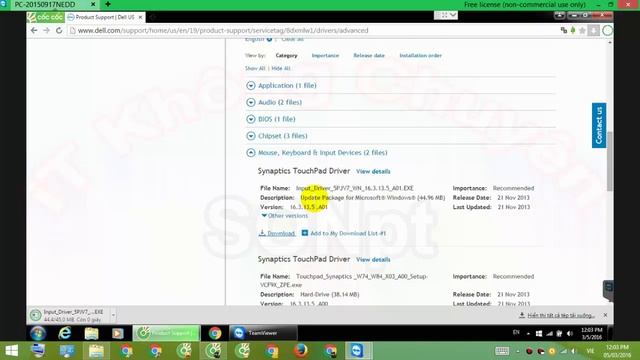Close the Product Support browser tab

pyautogui.click(x=140, y=17)
